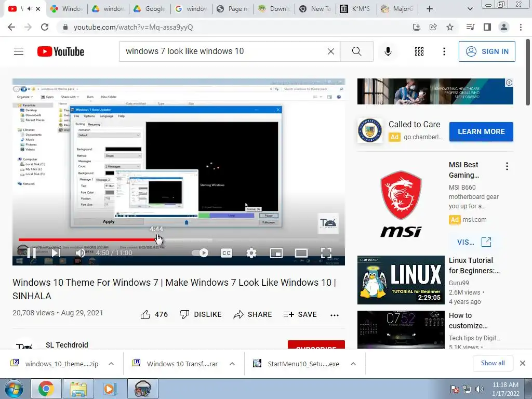Open the YouTube apps grid icon
This screenshot has height=399, width=532.
click(419, 51)
